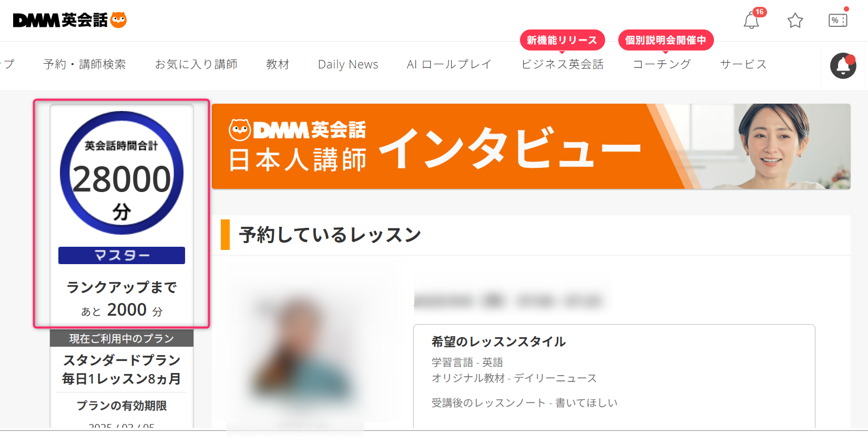This screenshot has height=443, width=868.
Task: Open the coupon percent ticket icon
Action: pos(838,20)
